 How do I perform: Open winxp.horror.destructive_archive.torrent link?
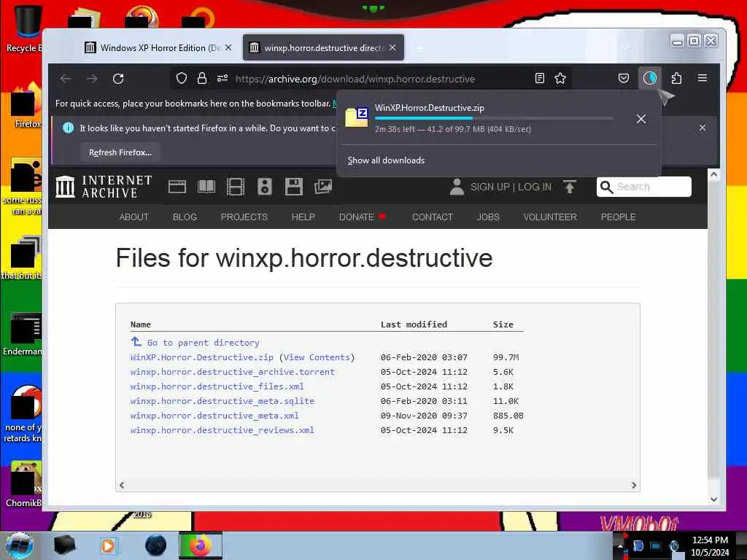click(x=233, y=372)
